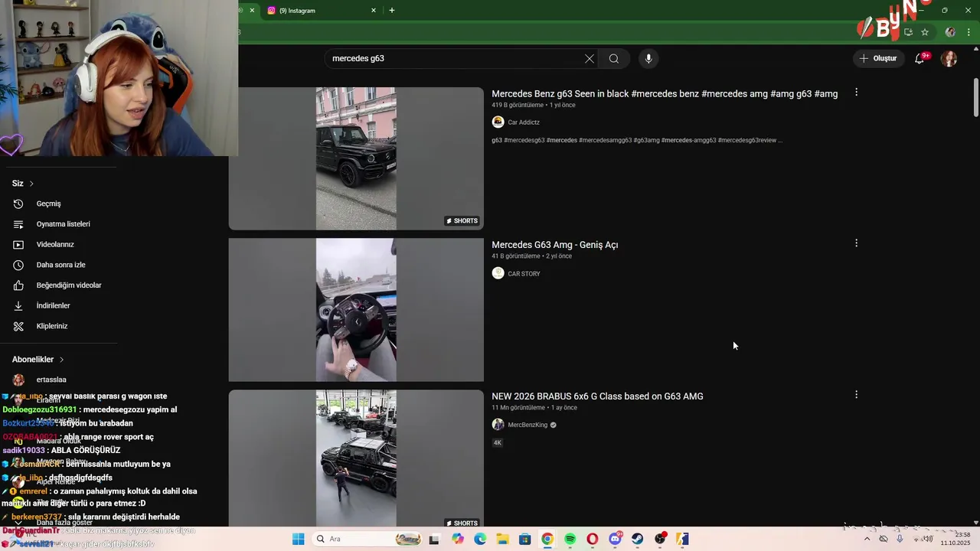Open options for Mercedes Benz g63 Seen in black
980x551 pixels.
(856, 93)
